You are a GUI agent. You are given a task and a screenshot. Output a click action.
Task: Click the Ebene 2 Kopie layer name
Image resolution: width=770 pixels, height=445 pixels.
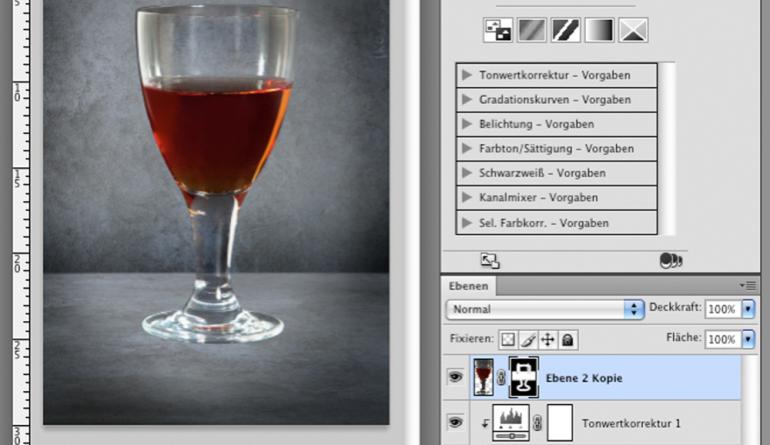tap(584, 378)
